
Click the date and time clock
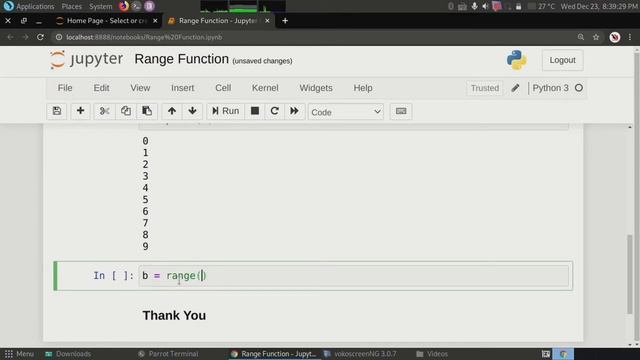[599, 6]
